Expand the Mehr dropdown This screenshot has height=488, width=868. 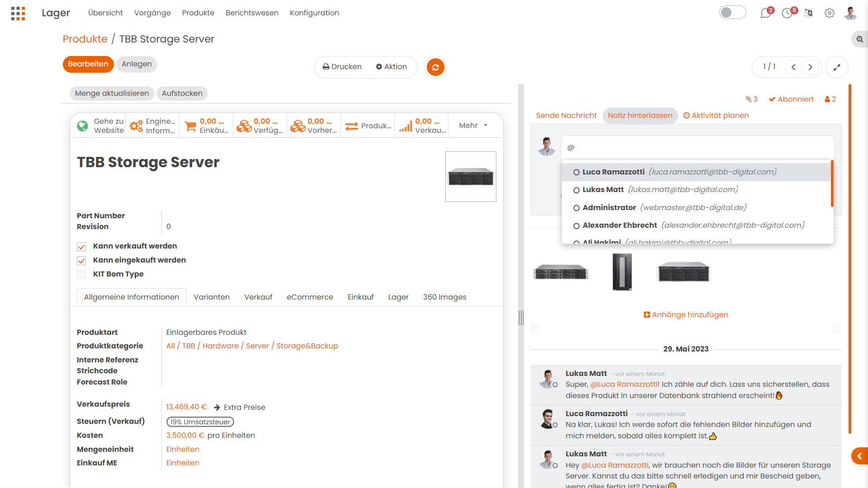tap(473, 126)
